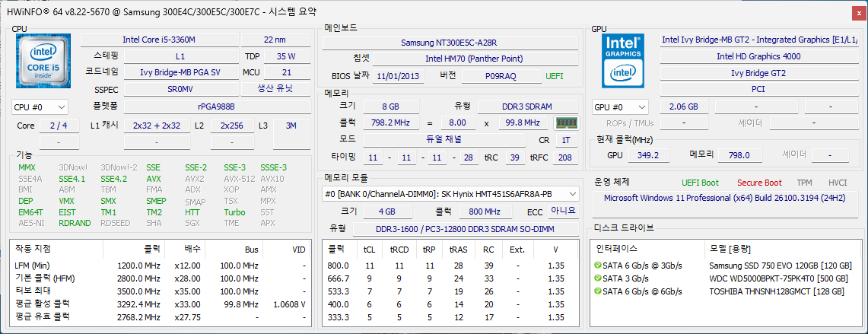The width and height of the screenshot is (868, 334).
Task: Click the Core count 2 / 4 field
Action: 58,126
